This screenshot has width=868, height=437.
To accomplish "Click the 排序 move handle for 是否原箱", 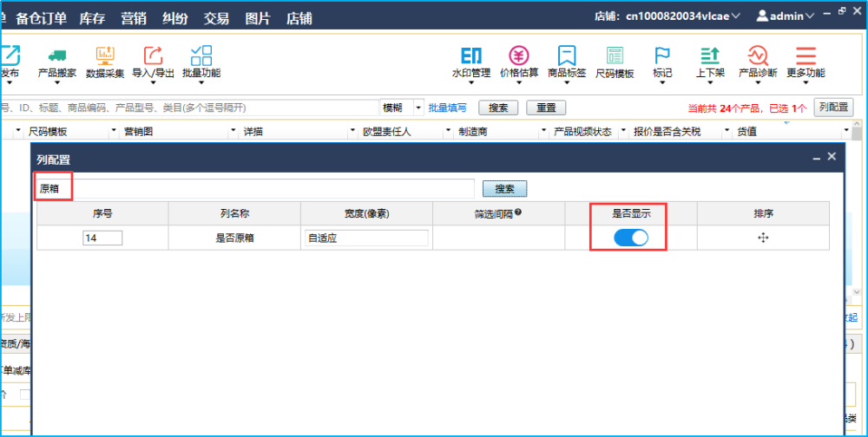I will click(763, 238).
